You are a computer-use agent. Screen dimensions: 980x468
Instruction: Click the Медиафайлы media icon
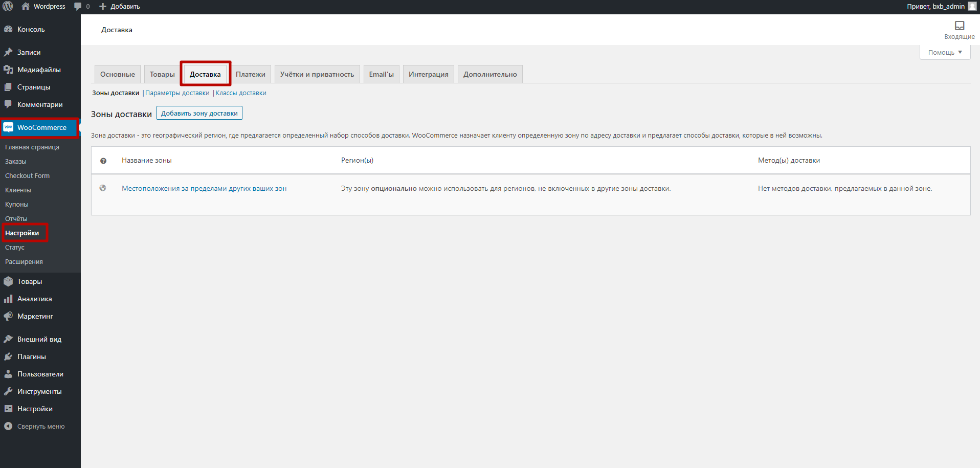8,70
